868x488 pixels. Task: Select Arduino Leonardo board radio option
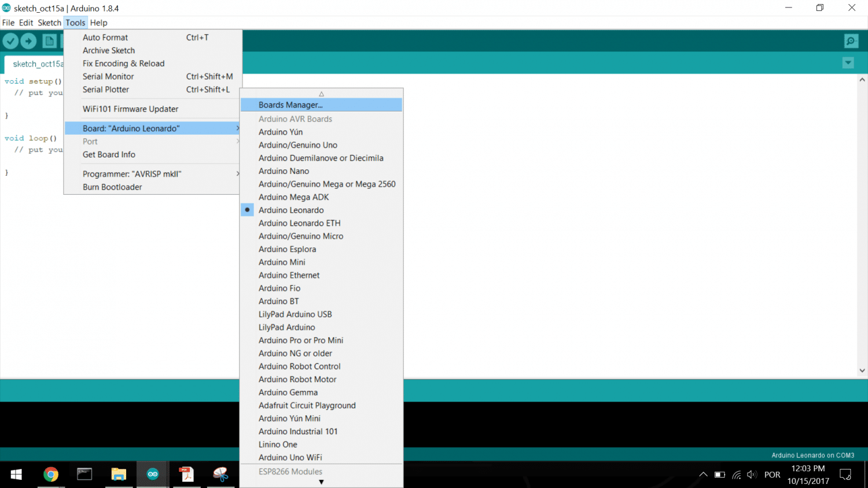click(x=291, y=210)
